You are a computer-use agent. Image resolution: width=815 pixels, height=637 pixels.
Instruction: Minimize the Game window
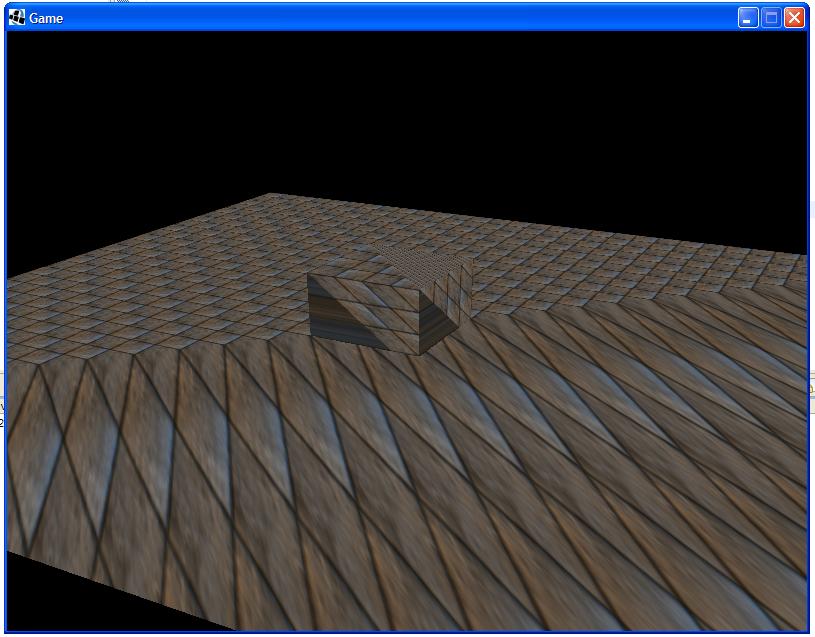point(747,18)
